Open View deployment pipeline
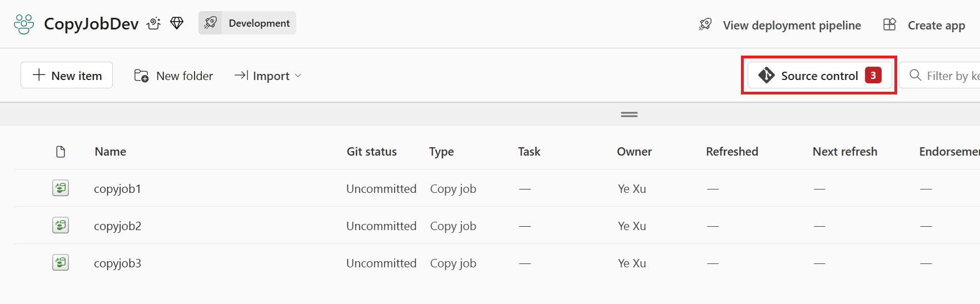Image resolution: width=980 pixels, height=304 pixels. pos(780,25)
